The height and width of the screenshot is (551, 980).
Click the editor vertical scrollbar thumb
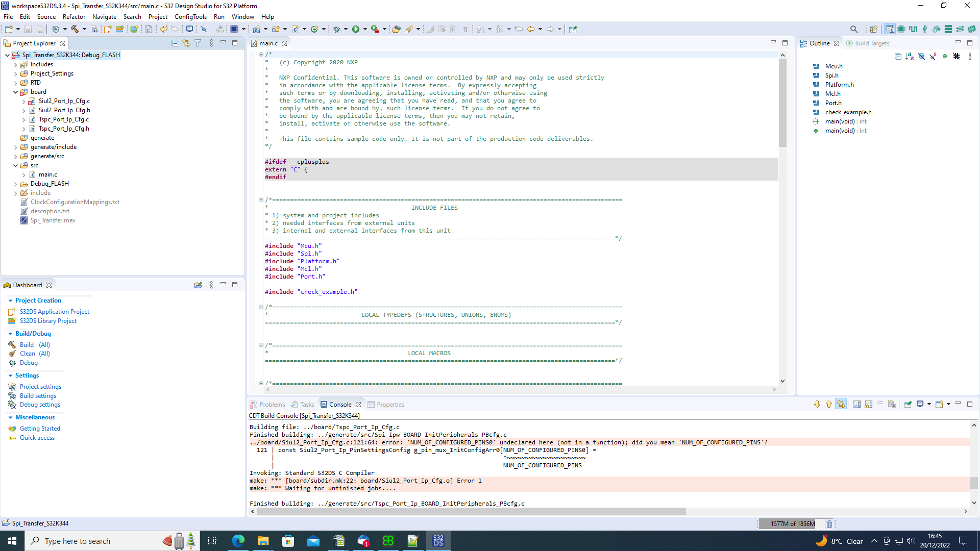782,102
